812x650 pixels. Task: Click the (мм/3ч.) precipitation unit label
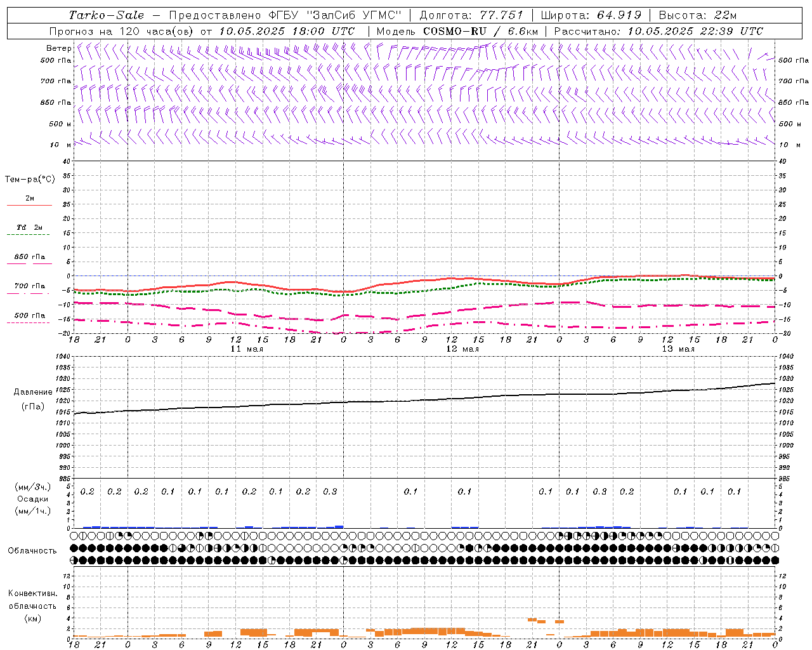33,487
